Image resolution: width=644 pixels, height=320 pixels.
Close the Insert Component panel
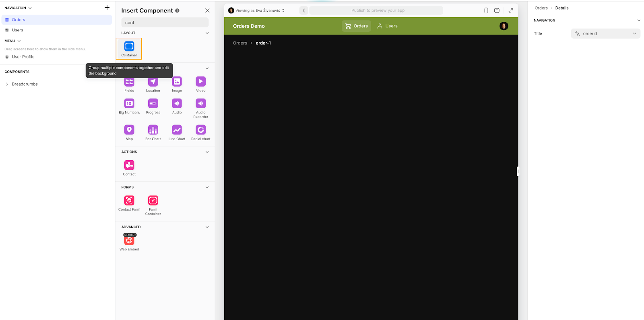coord(207,10)
